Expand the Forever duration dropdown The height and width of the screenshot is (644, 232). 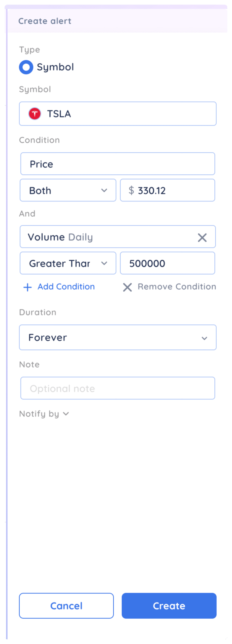click(118, 337)
